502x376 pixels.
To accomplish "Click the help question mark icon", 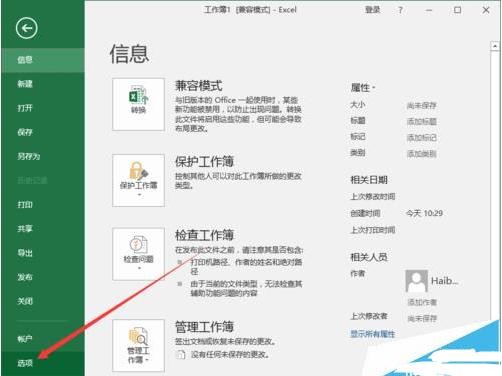I will point(400,10).
